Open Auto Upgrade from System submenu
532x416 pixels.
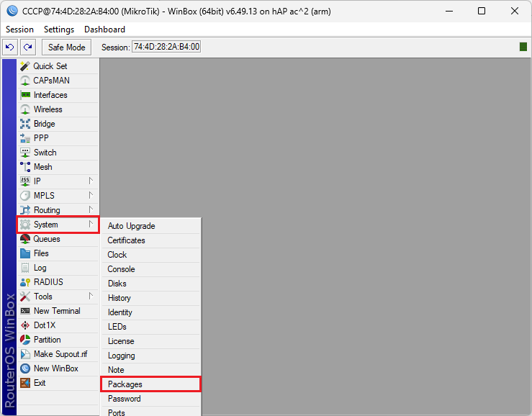(150, 226)
